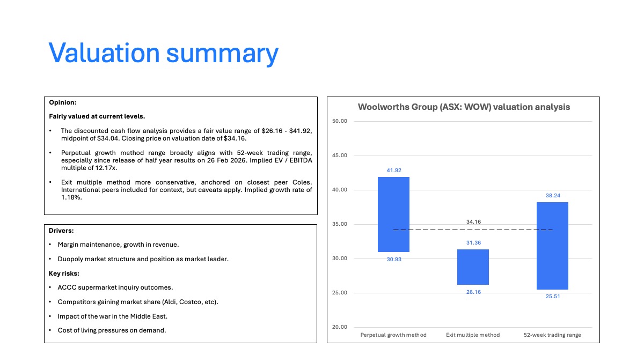The height and width of the screenshot is (362, 644).
Task: Select the Exit multiple method blue bar
Action: 473,267
